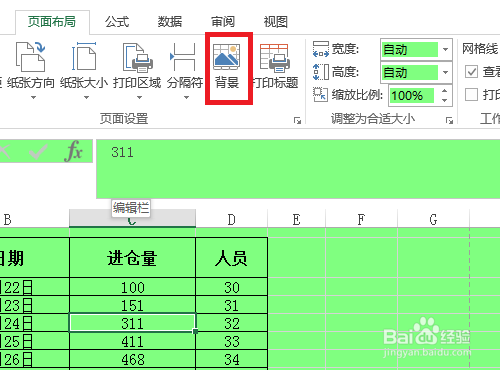This screenshot has height=370, width=500.
Task: Select column G header
Action: pyautogui.click(x=433, y=219)
